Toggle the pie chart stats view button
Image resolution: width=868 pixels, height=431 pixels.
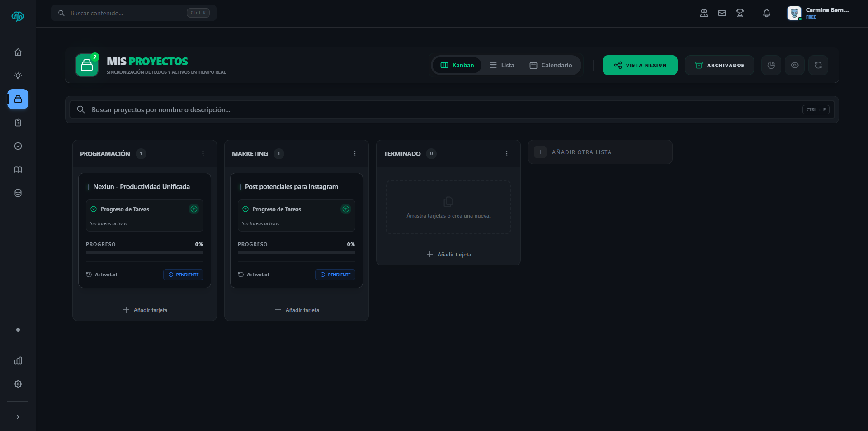pos(771,65)
